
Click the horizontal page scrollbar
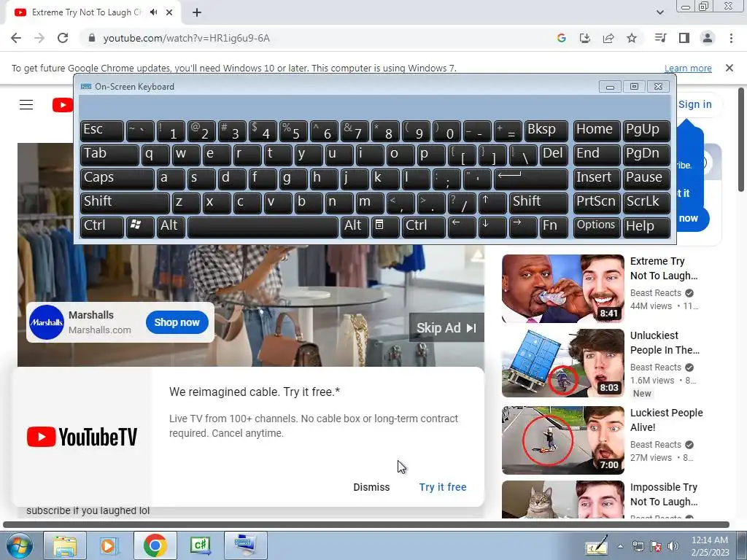click(x=366, y=525)
